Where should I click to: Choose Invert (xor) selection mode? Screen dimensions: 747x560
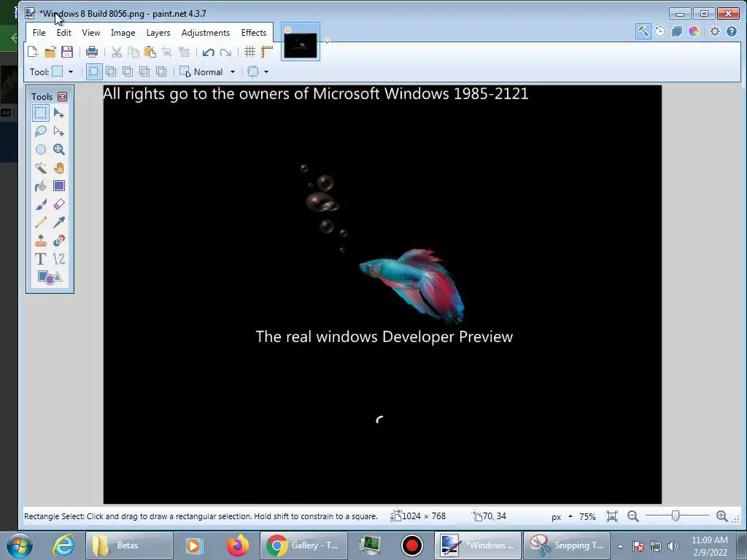[161, 72]
